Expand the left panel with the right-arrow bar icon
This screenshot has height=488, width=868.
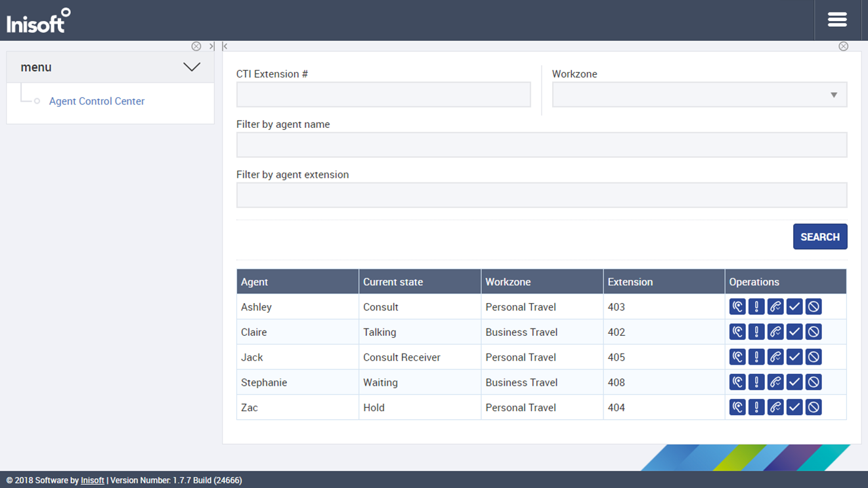211,47
